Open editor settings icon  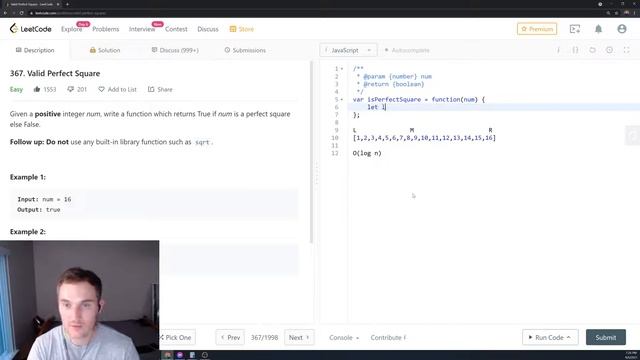click(x=609, y=50)
